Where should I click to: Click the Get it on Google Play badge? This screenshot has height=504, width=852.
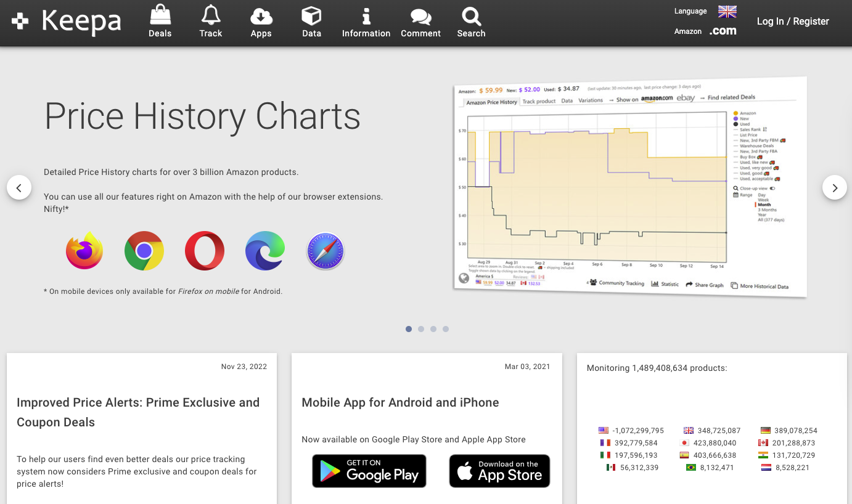[369, 471]
